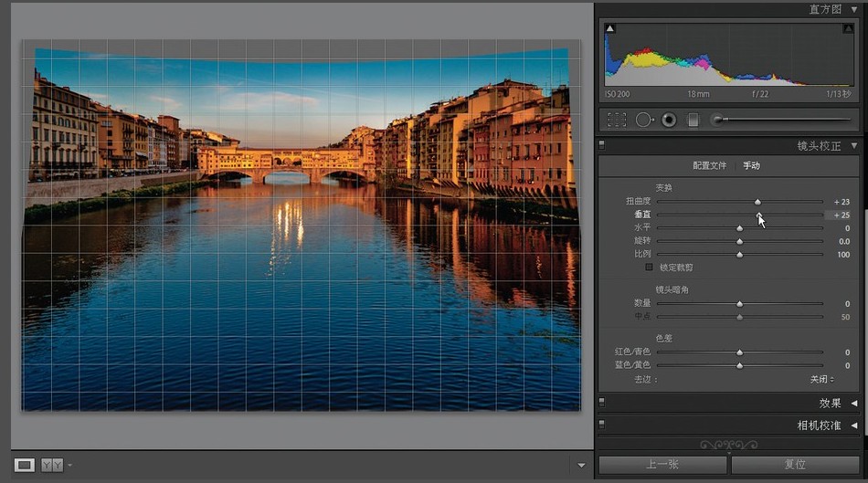Click the bridge photo in preview

302,224
